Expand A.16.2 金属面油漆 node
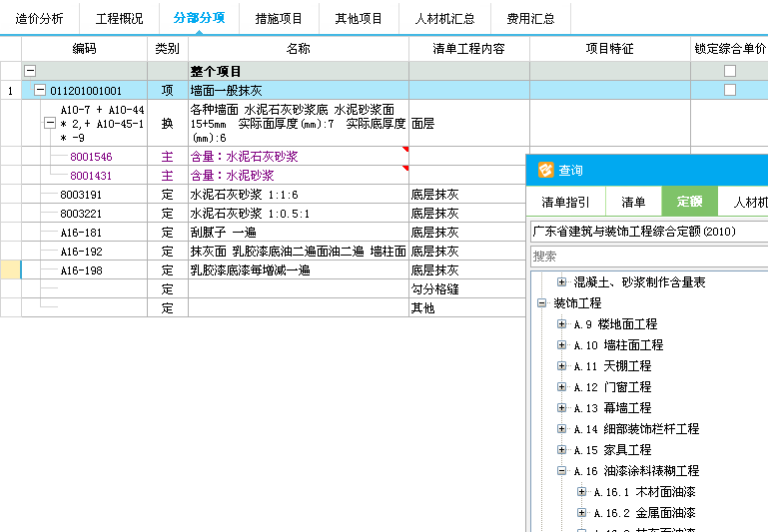Screen dimensions: 768x532 point(582,513)
